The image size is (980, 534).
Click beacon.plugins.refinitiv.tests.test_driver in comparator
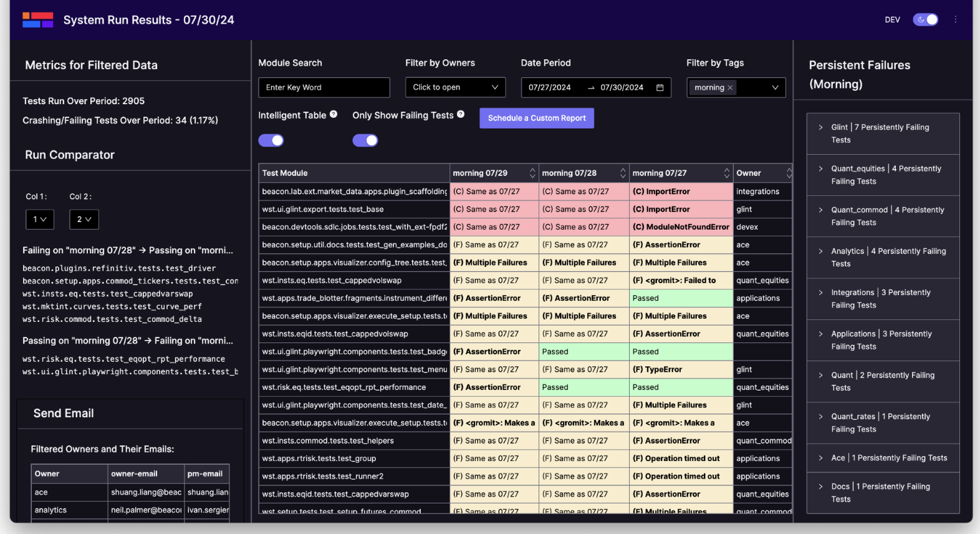(119, 268)
